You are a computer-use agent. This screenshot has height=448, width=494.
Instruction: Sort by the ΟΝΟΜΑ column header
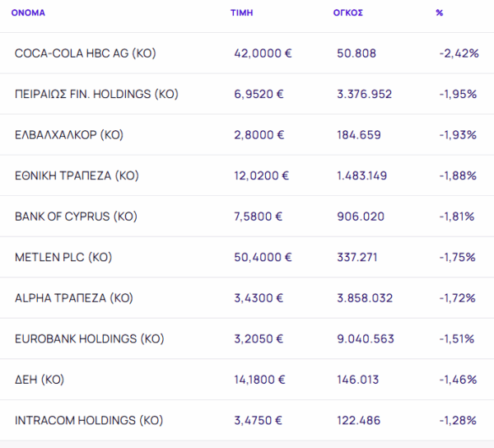click(28, 13)
